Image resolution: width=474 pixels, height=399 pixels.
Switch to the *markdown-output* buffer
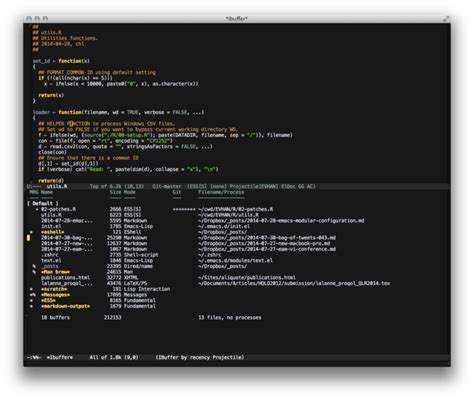pyautogui.click(x=65, y=306)
